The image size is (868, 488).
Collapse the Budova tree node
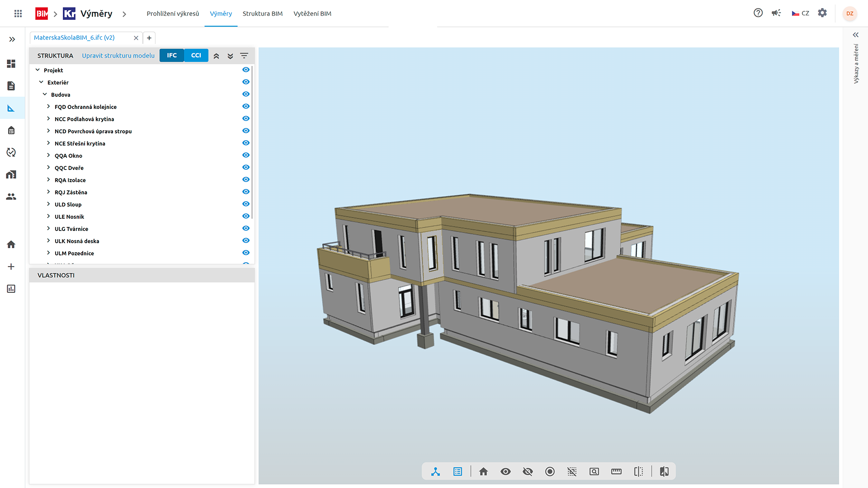pyautogui.click(x=45, y=94)
